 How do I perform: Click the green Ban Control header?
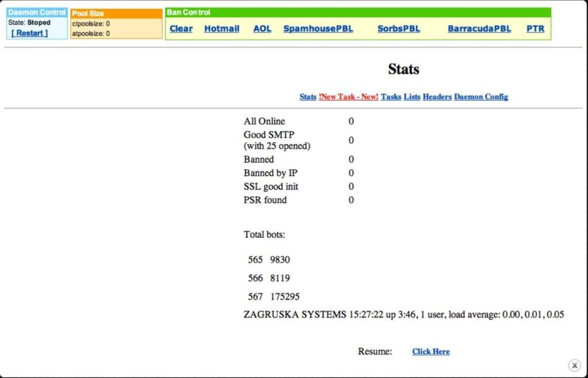coord(358,12)
